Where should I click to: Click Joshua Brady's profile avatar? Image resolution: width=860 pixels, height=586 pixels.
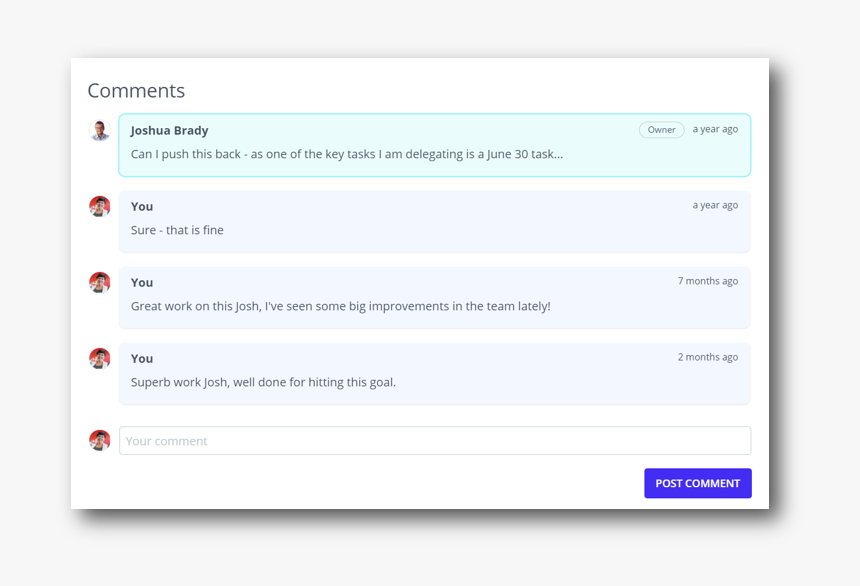(100, 131)
